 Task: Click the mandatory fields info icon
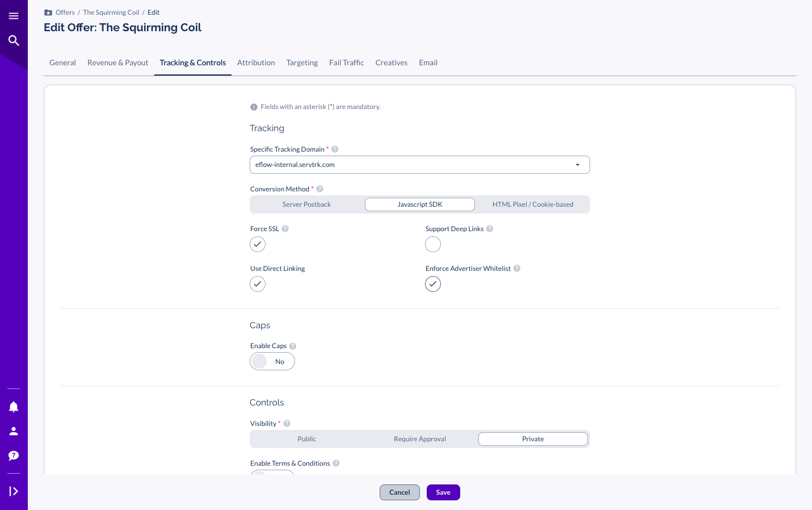[x=254, y=107]
